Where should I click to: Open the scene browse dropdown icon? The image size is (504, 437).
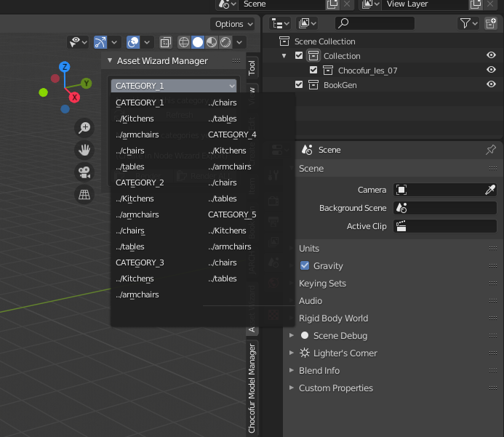(227, 4)
